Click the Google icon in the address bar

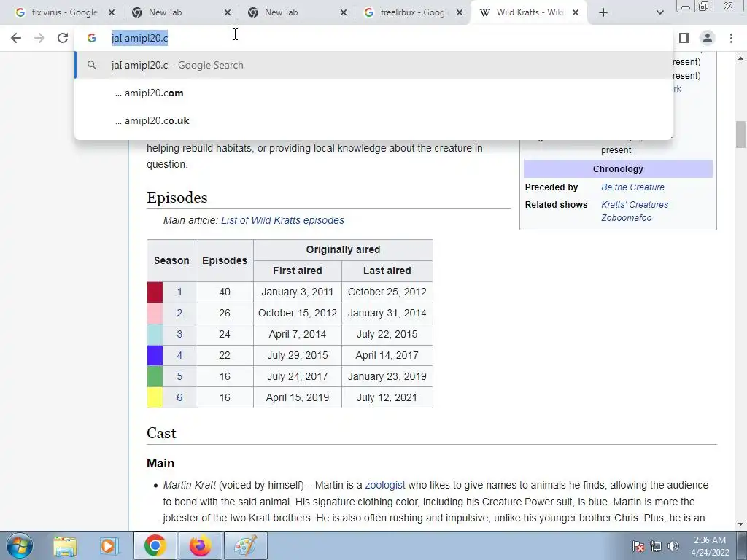coord(92,38)
